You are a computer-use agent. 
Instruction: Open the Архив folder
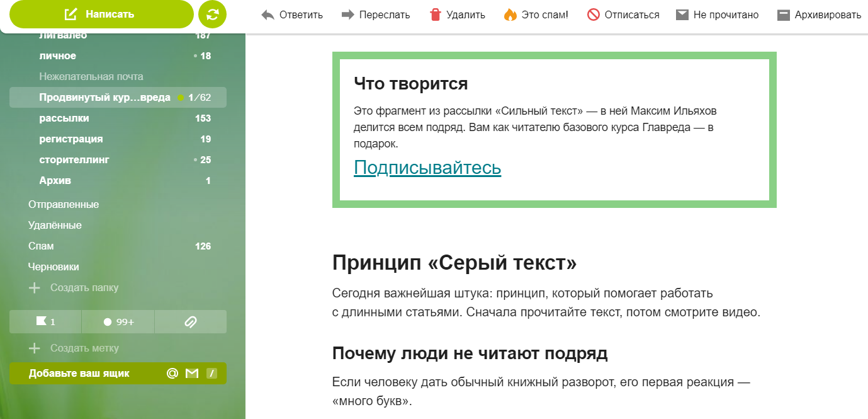(x=118, y=181)
